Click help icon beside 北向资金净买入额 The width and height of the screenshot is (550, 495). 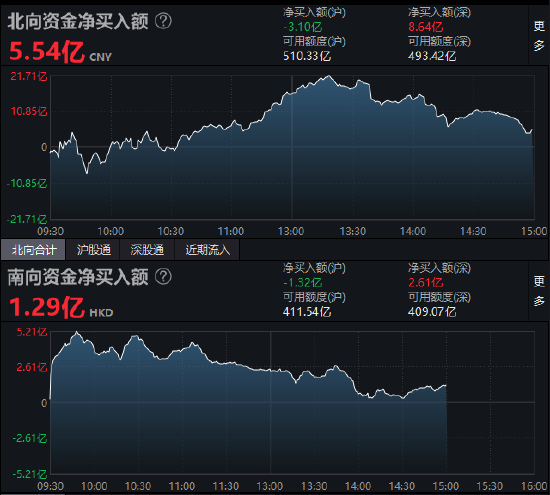(x=163, y=21)
